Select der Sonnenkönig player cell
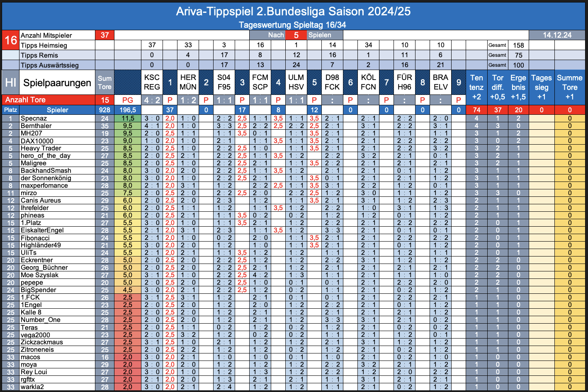 [57, 178]
